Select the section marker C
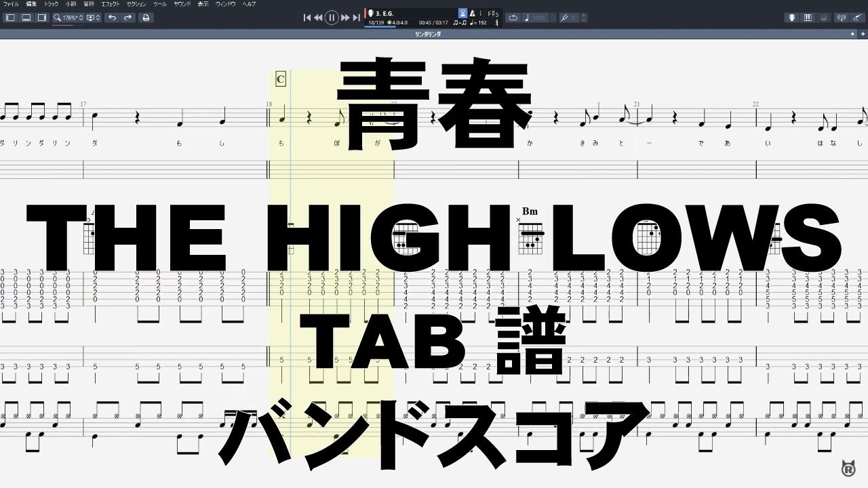The height and width of the screenshot is (488, 868). click(x=281, y=79)
